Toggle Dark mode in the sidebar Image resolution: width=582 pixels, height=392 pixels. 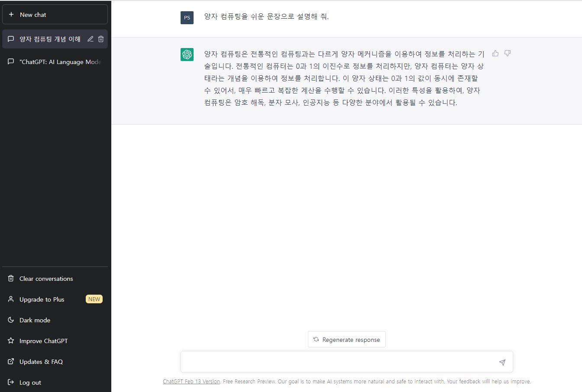click(x=34, y=320)
